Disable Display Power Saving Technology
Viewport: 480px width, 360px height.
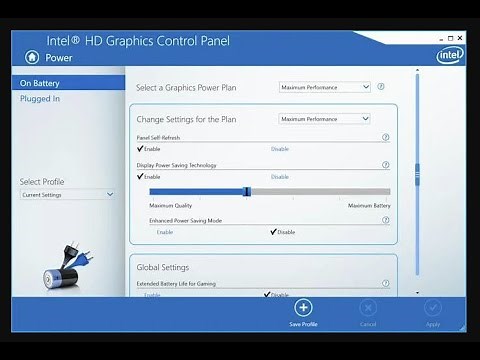(280, 177)
